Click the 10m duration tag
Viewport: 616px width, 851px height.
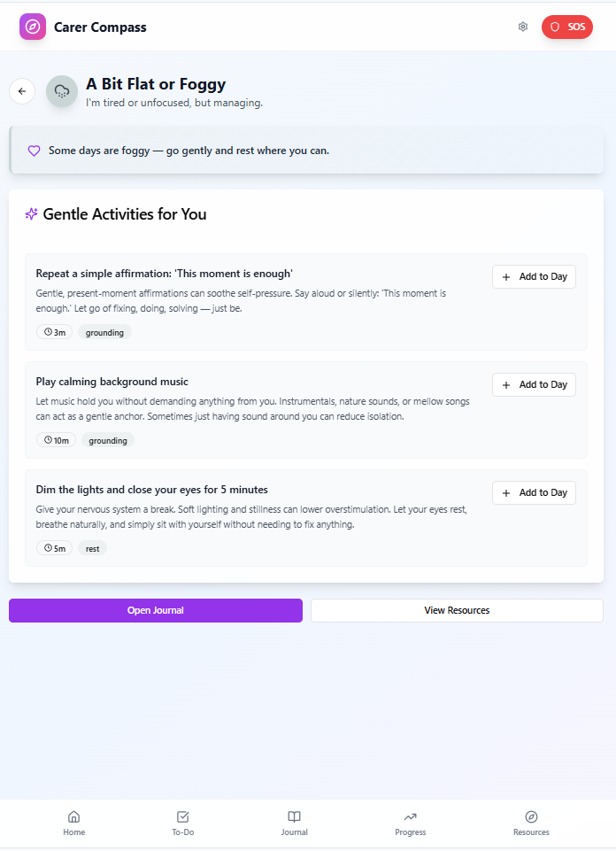(x=57, y=440)
